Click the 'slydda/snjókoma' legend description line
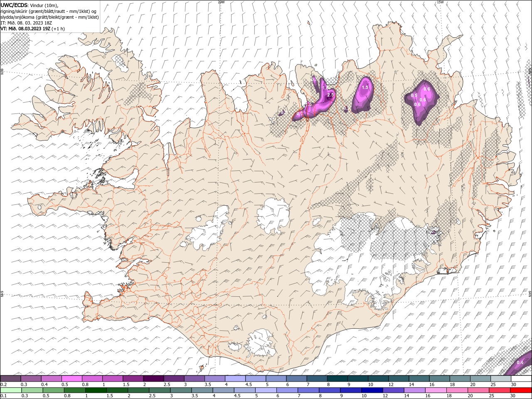The width and height of the screenshot is (532, 399). pos(50,17)
